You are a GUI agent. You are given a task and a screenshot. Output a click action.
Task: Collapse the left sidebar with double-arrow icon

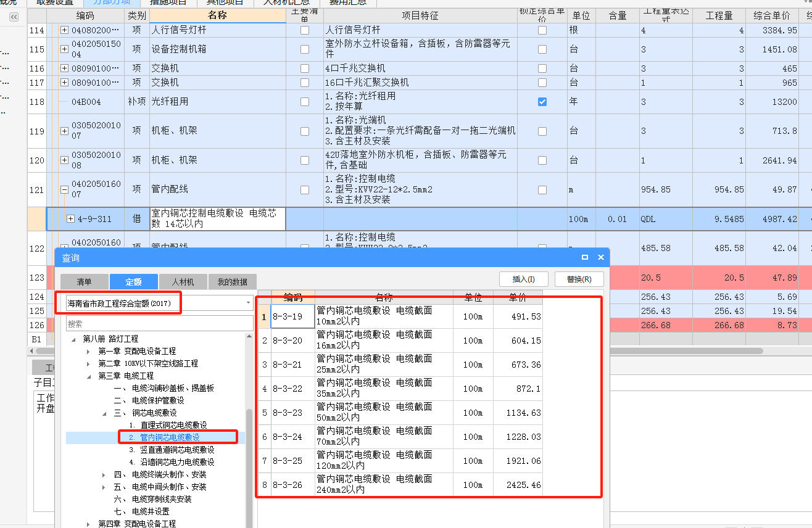[14, 18]
